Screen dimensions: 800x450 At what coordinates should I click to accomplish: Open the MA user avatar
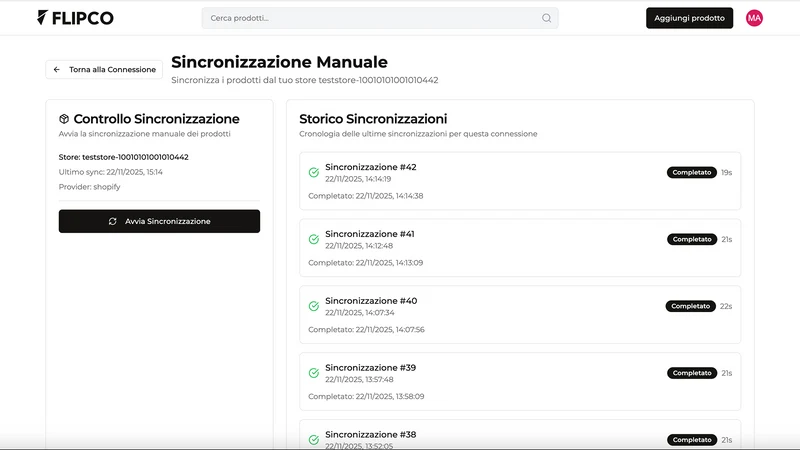pos(754,18)
